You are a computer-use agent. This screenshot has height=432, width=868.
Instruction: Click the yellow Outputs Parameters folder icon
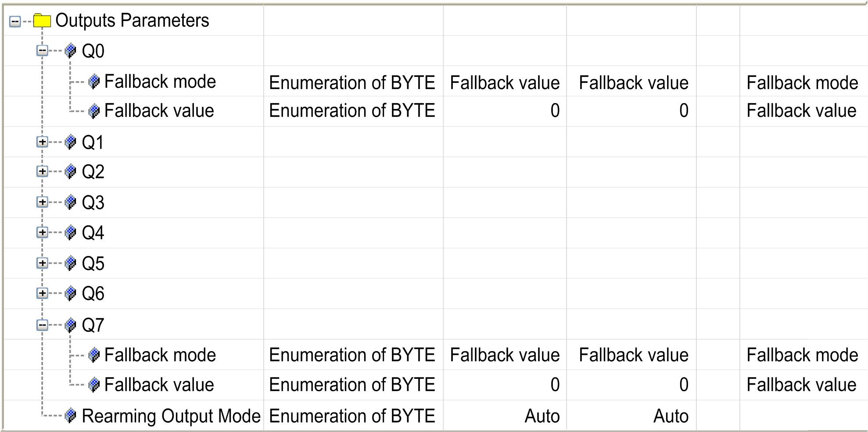pos(42,21)
